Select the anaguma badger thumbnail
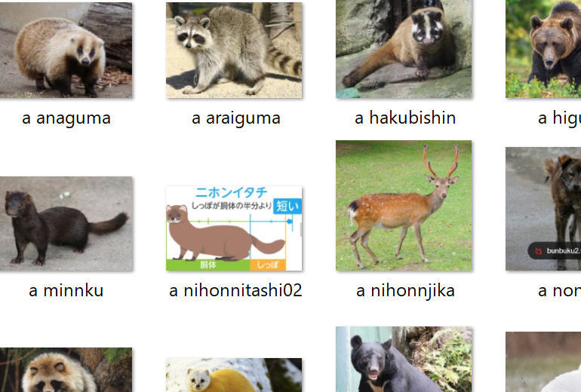 tap(66, 50)
